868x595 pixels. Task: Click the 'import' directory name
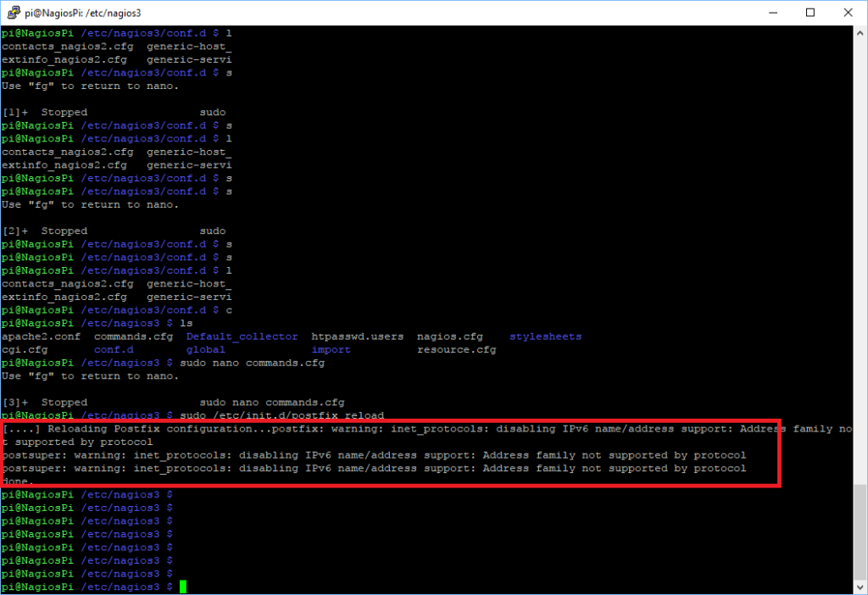331,350
